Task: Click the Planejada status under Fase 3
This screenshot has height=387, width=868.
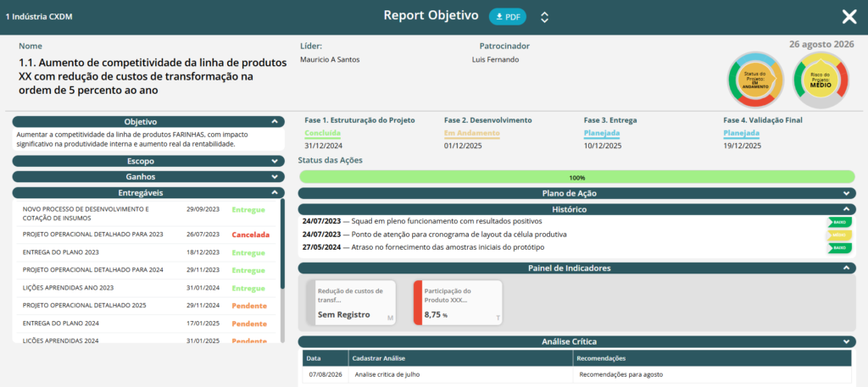Action: coord(602,133)
